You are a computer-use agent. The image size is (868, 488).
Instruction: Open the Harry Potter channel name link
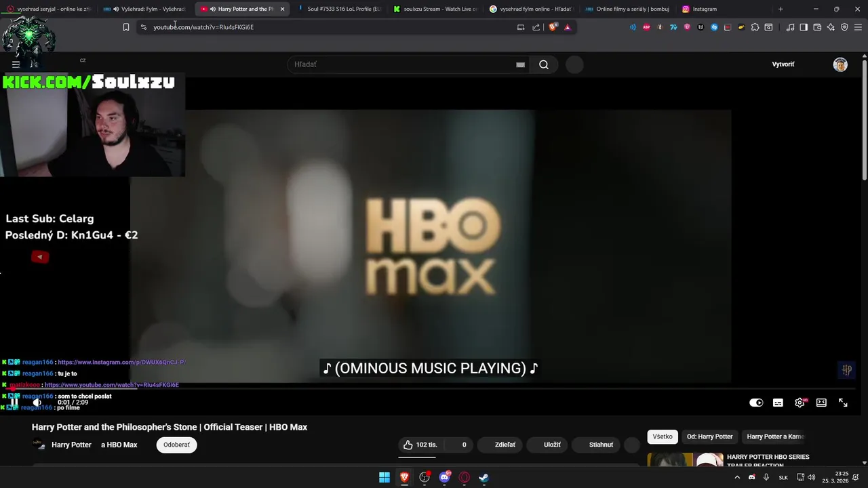pos(71,445)
